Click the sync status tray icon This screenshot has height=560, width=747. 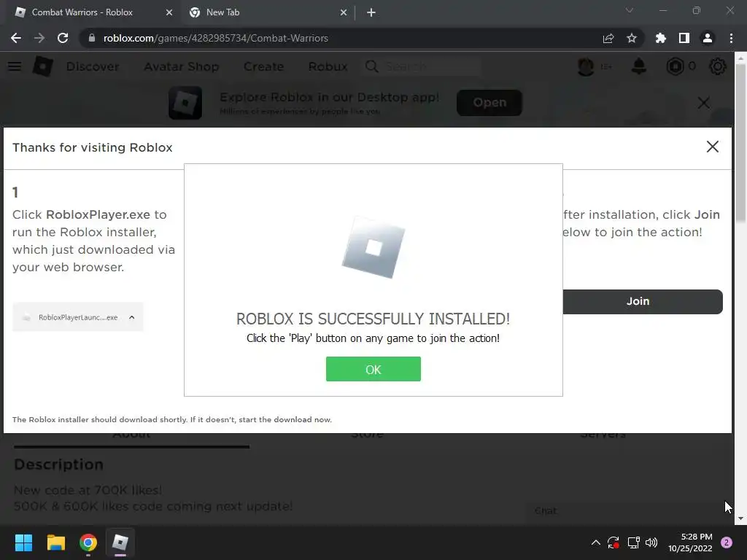pyautogui.click(x=613, y=542)
